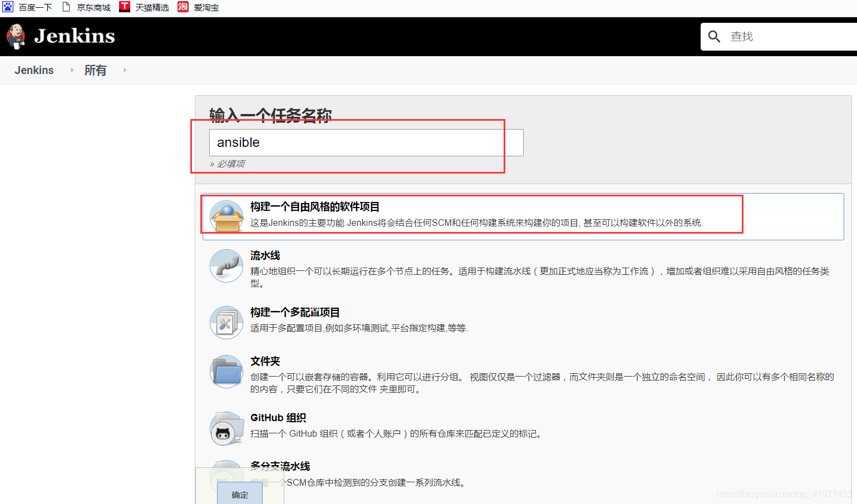Click the 扫描一个 GitHub 组织 description text
857x504 pixels.
(396, 433)
